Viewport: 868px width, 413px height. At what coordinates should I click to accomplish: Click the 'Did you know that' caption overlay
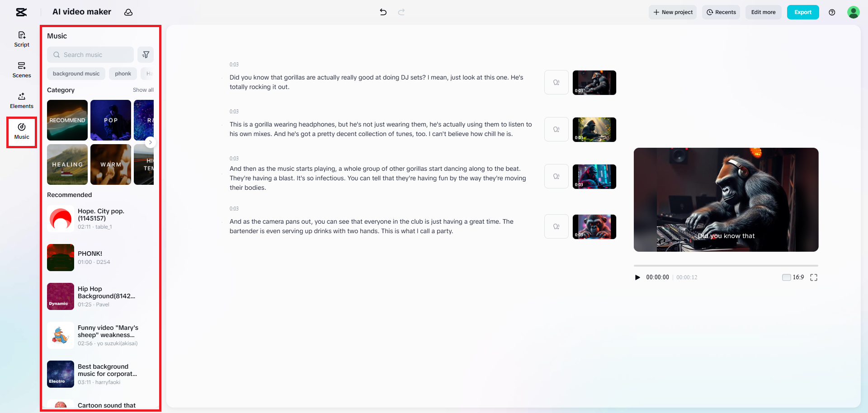[x=726, y=236]
